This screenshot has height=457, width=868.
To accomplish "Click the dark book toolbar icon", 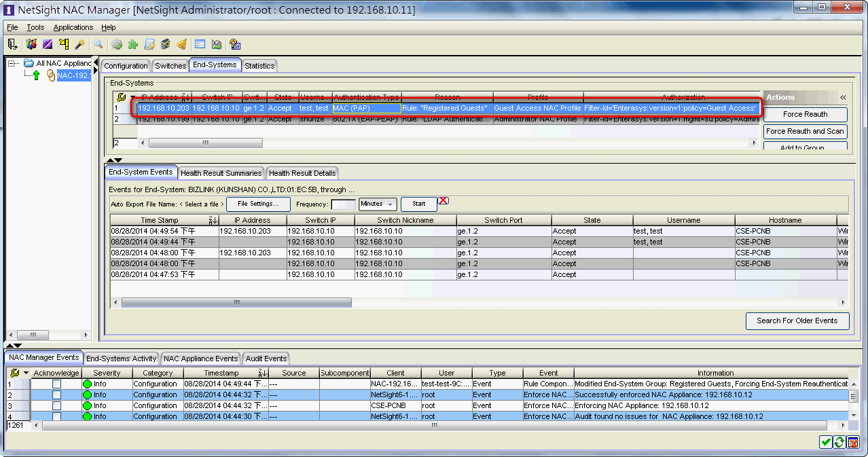I will (x=166, y=44).
